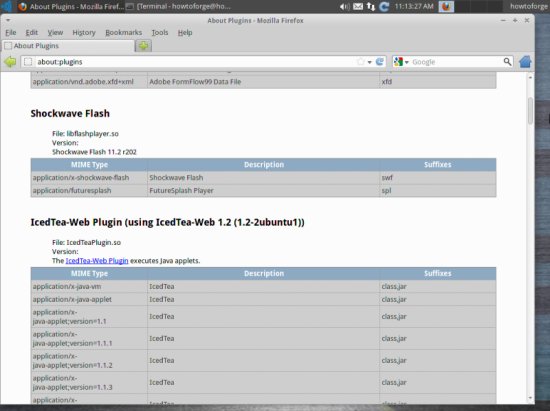550x411 pixels.
Task: Go to the home page icon
Action: pos(525,62)
